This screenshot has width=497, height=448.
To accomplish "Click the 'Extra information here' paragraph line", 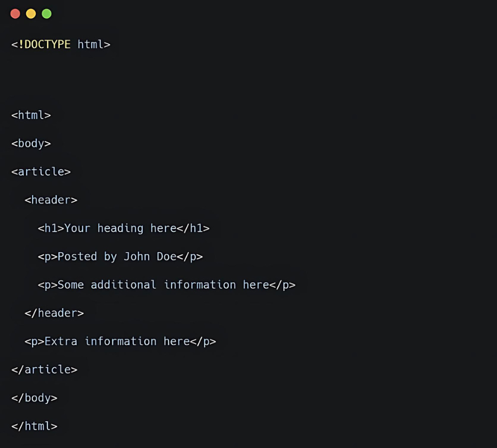I will pyautogui.click(x=120, y=342).
